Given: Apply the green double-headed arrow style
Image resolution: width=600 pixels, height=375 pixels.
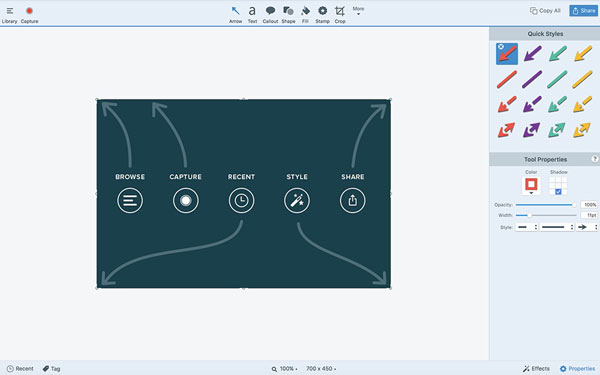Looking at the screenshot, I should tap(558, 130).
